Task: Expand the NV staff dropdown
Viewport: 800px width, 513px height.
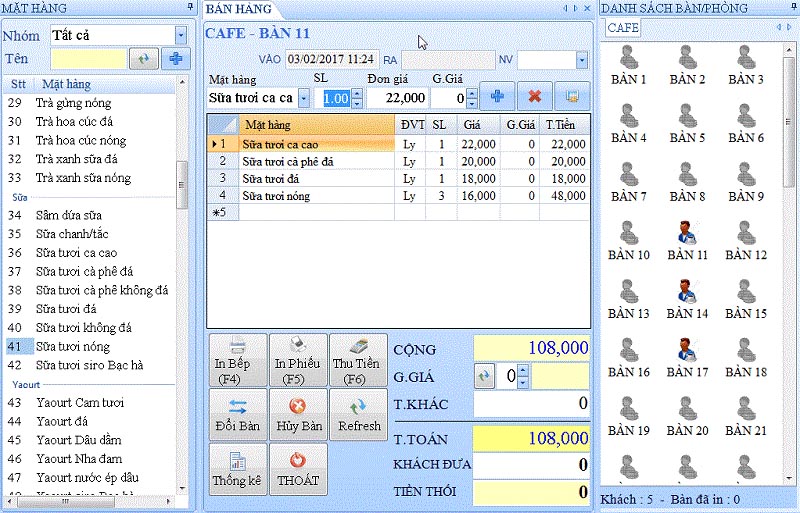Action: (582, 60)
